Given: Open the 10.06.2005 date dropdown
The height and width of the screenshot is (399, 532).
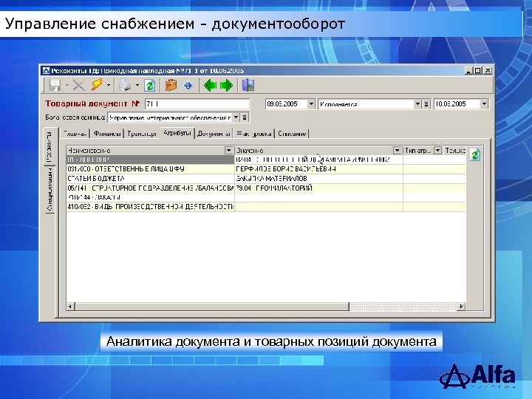Looking at the screenshot, I should [484, 104].
